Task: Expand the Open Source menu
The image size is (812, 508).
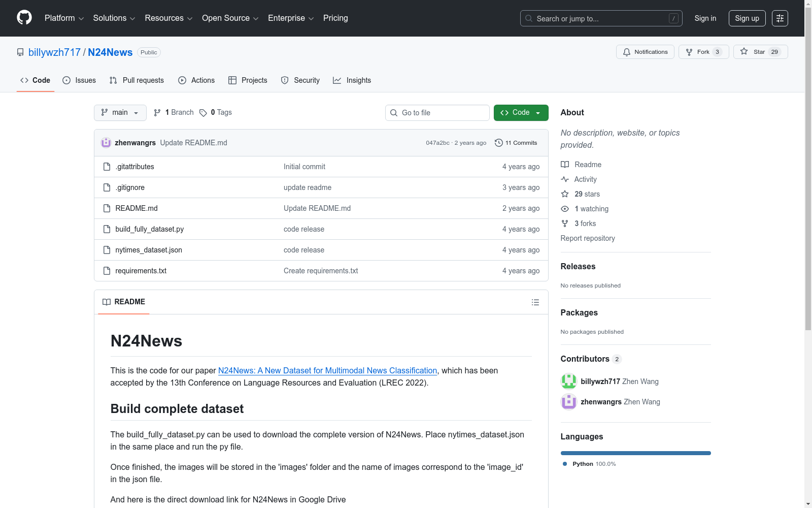Action: 230,18
